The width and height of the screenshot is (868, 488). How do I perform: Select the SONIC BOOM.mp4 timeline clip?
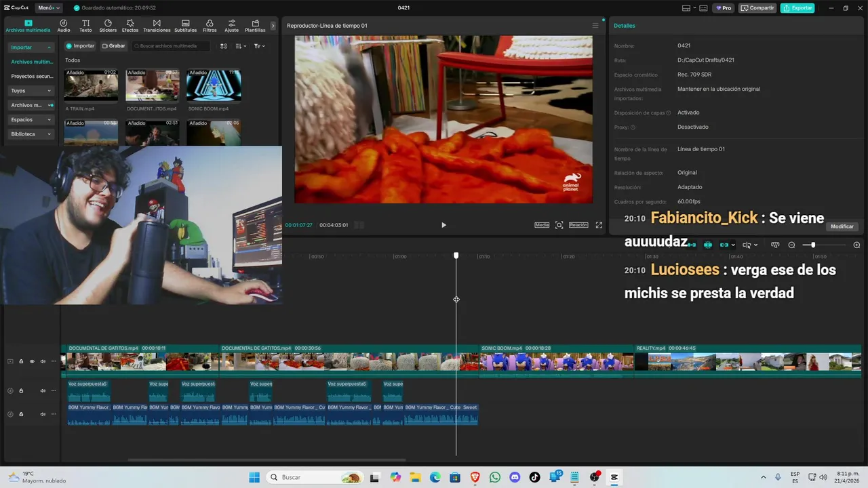[x=557, y=360]
